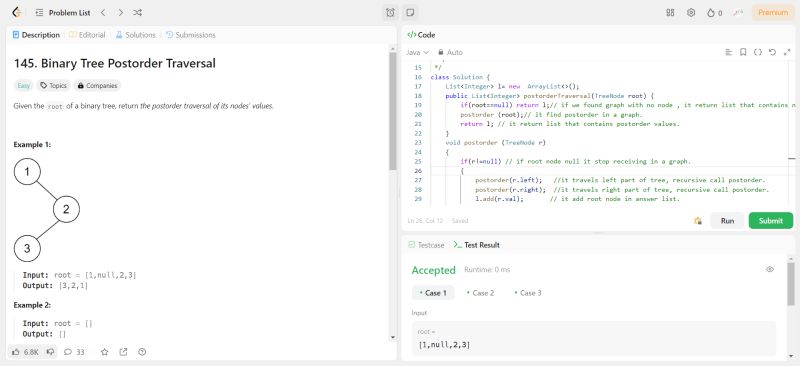800x366 pixels.
Task: Click the description pane scroll-up arrow
Action: pos(392,48)
